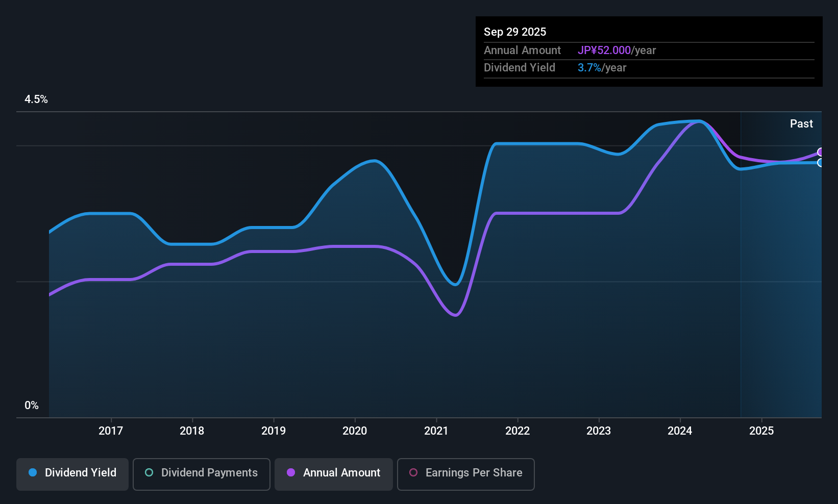Click the blue Dividend Yield endpoint marker
The image size is (838, 504).
coord(821,163)
